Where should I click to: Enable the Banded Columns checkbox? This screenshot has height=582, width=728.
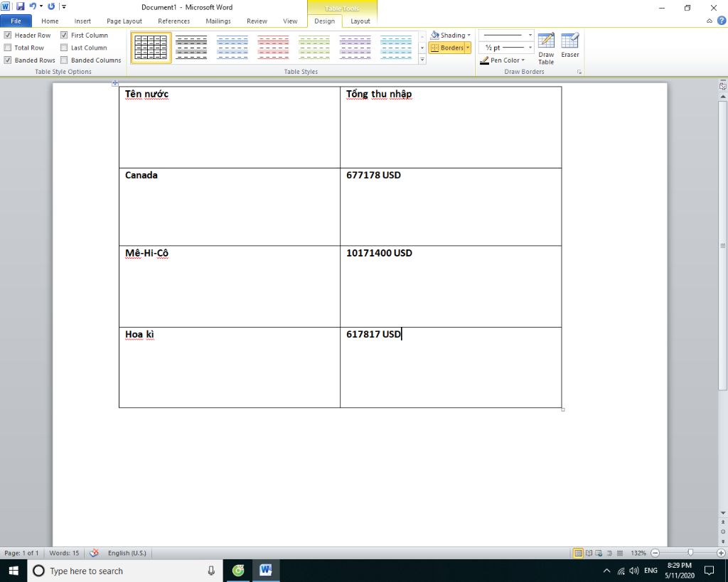[x=64, y=60]
